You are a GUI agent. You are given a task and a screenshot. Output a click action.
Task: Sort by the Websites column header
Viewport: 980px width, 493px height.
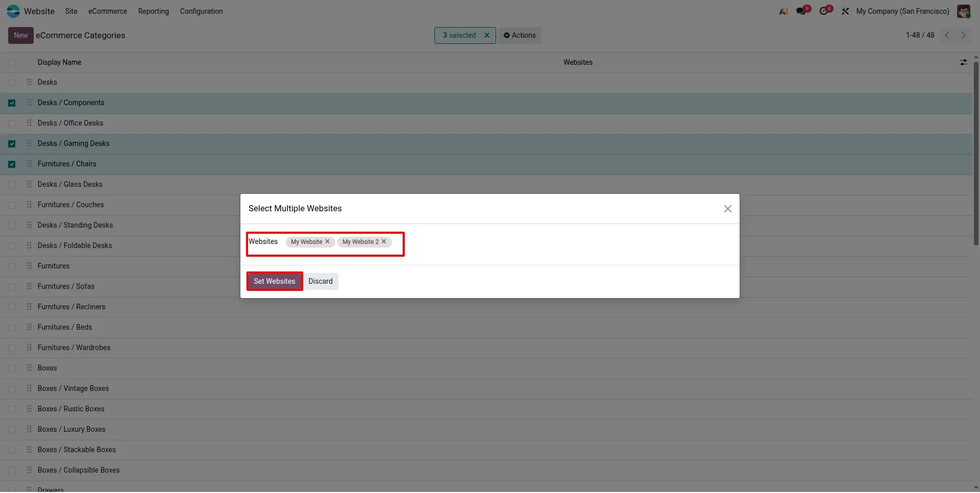578,62
